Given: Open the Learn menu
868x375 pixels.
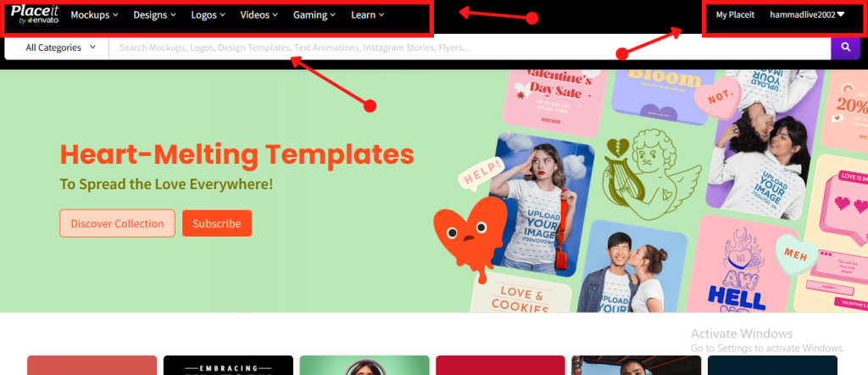Looking at the screenshot, I should (x=368, y=15).
